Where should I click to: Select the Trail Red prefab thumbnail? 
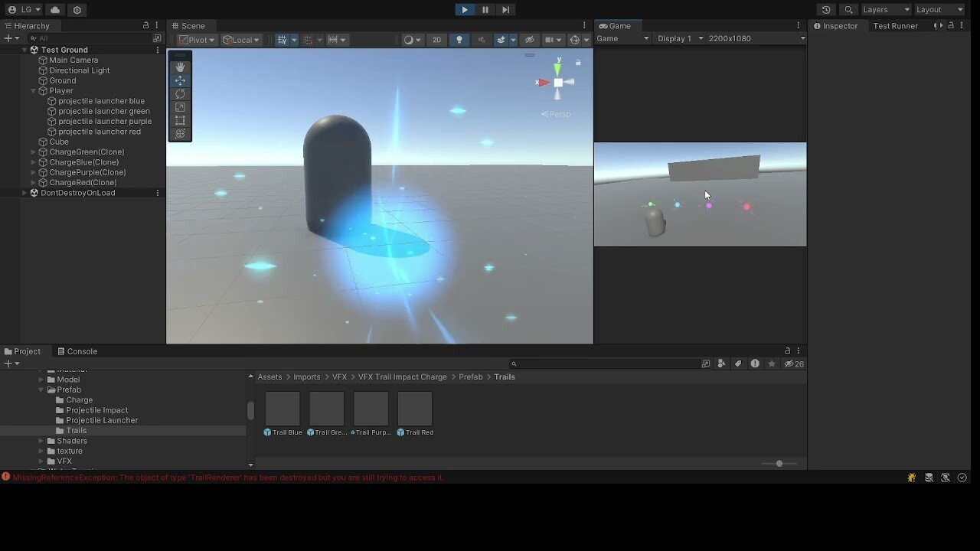click(x=415, y=409)
